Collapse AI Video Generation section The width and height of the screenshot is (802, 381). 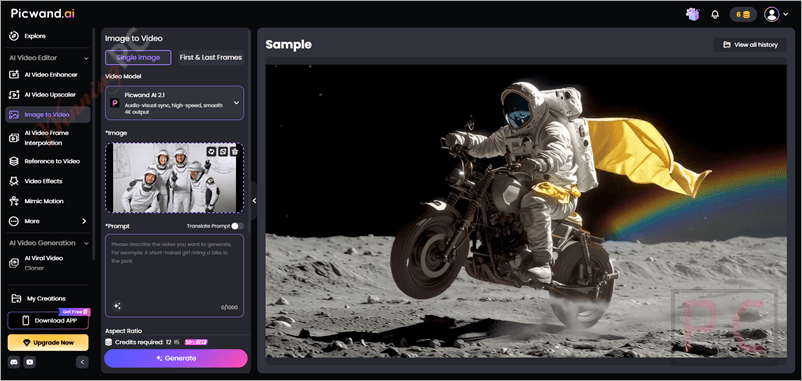86,243
